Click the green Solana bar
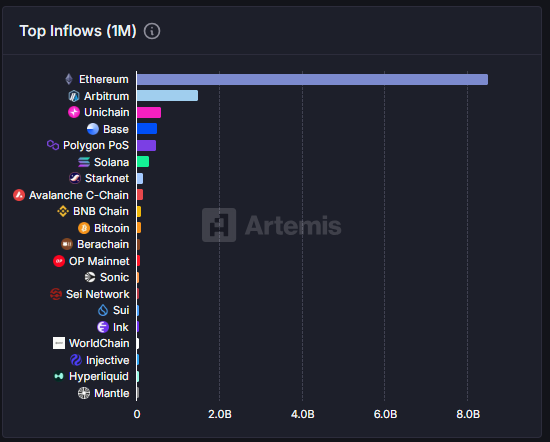 coord(143,162)
